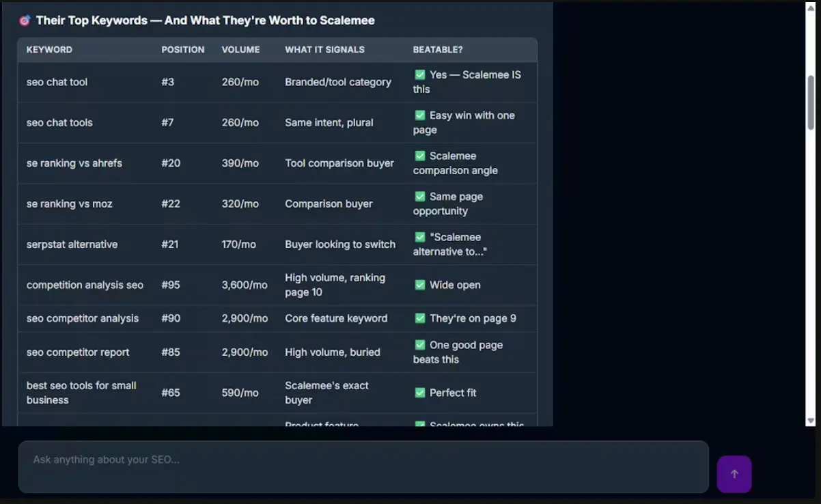Click the 'seo competitor analysis' keyword

coord(83,318)
